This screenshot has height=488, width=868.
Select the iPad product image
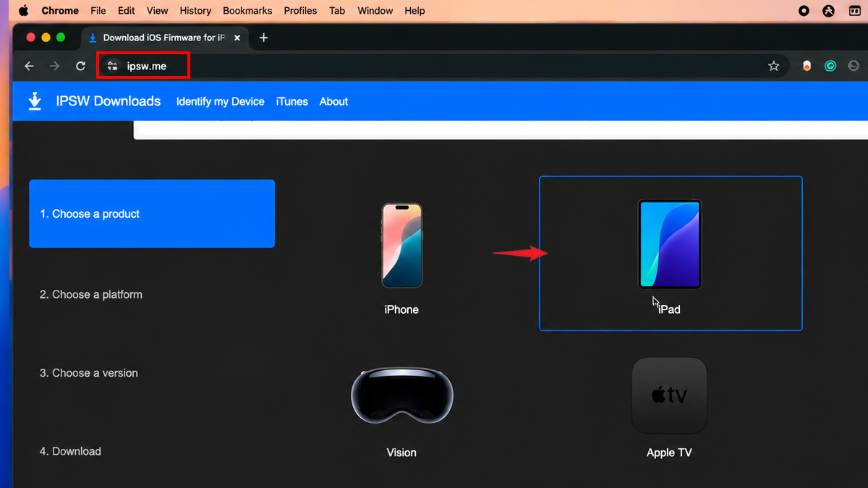[670, 244]
